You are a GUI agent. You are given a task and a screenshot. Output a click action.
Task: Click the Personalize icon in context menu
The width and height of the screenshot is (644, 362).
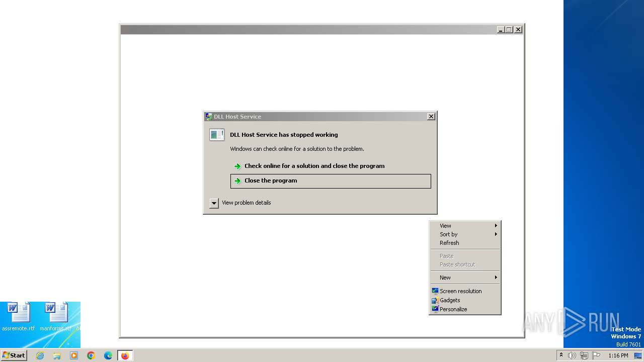click(435, 309)
